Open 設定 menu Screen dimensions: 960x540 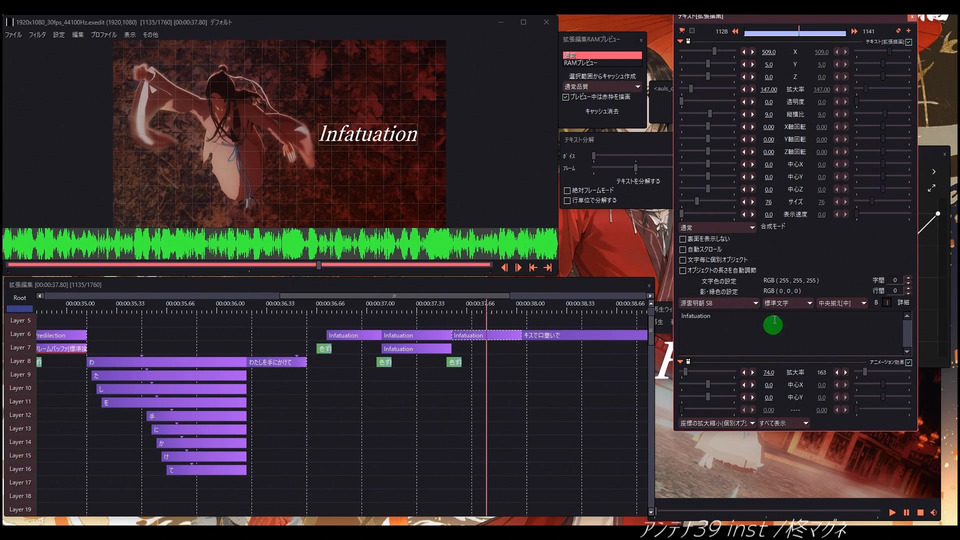(59, 35)
